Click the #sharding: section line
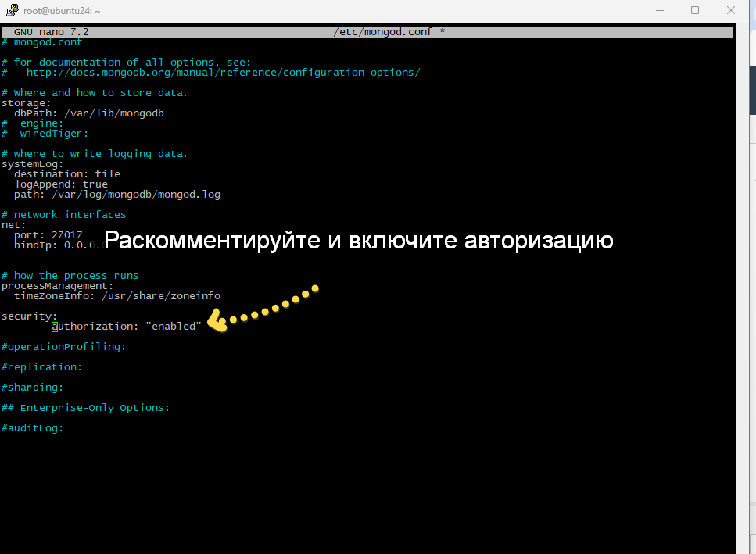The width and height of the screenshot is (756, 554). click(x=31, y=387)
